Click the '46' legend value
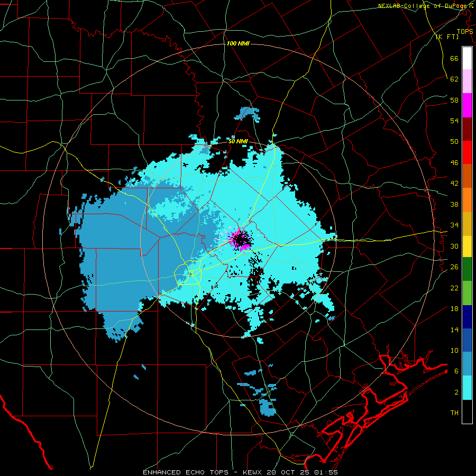This screenshot has width=476, height=476. pos(454,163)
